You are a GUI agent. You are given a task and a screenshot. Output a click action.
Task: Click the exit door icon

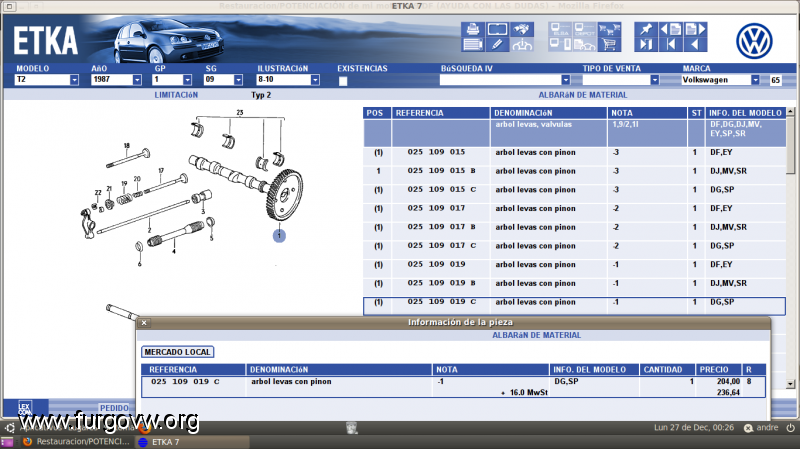coord(646,44)
